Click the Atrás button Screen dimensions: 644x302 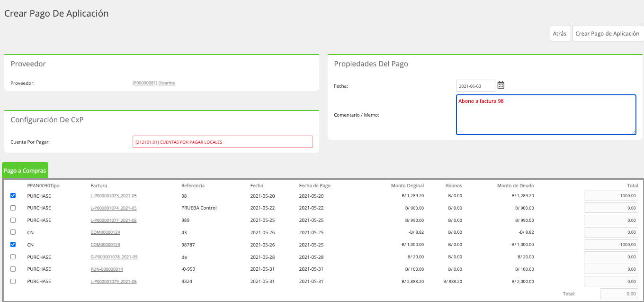[x=560, y=34]
